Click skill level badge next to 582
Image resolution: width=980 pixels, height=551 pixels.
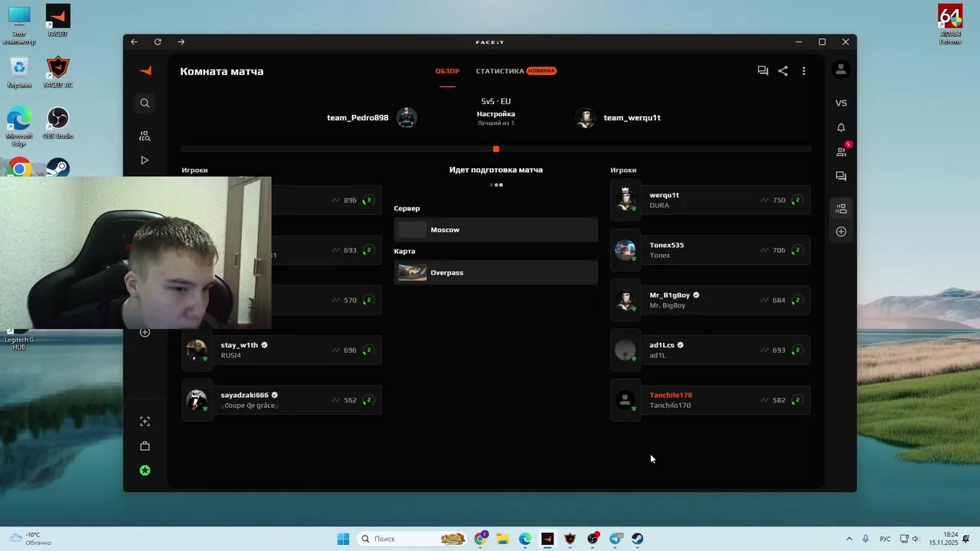tap(796, 400)
